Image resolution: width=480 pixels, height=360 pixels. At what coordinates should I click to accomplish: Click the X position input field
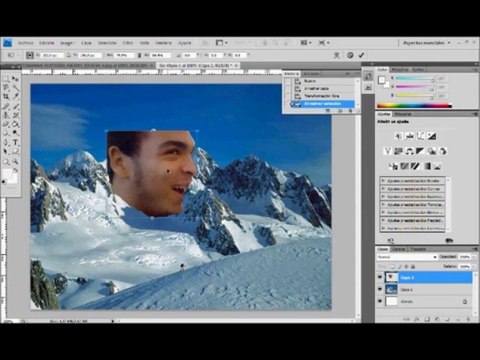51,55
